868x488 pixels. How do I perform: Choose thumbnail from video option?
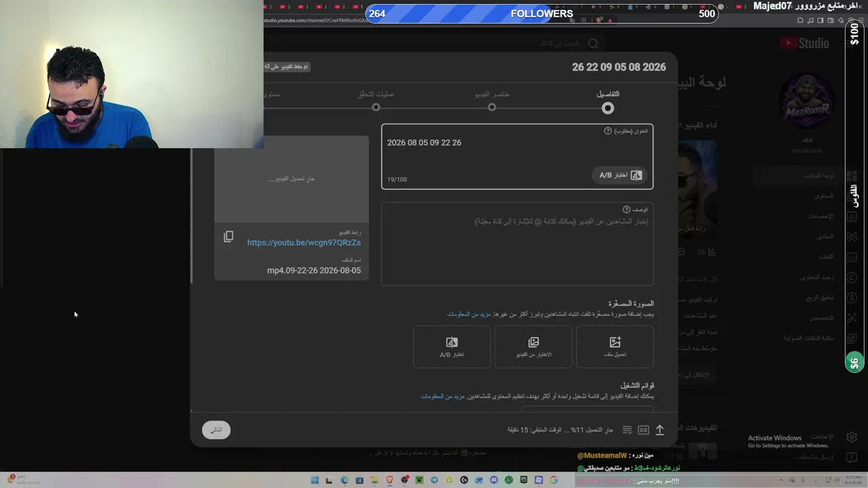[534, 347]
